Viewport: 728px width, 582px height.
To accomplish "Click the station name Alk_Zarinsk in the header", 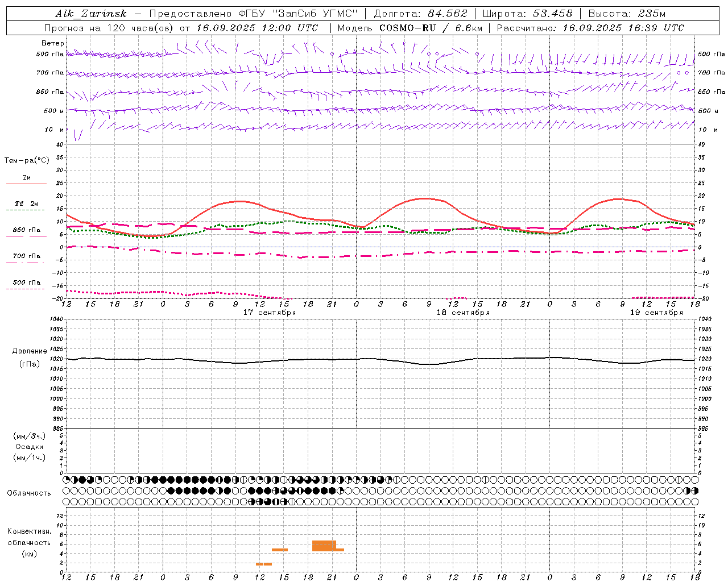I will (x=91, y=14).
